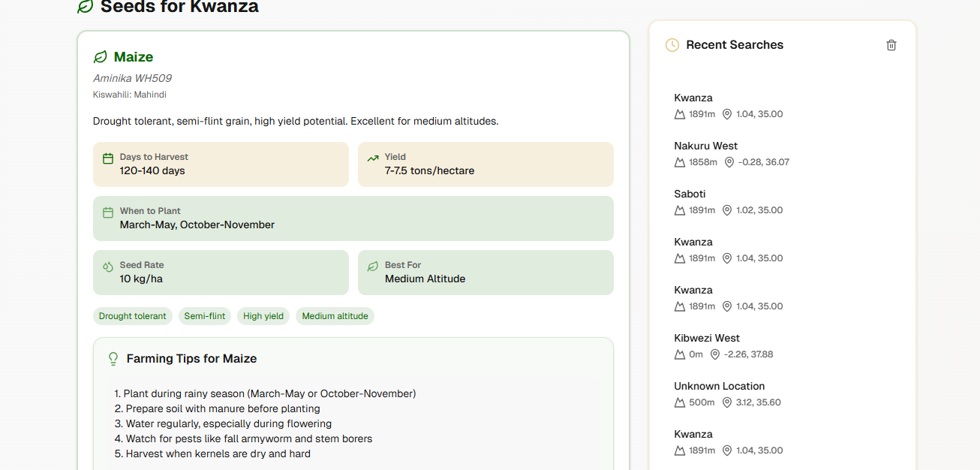Click the When to Plant card
Screen dimensions: 980x470
tap(353, 218)
